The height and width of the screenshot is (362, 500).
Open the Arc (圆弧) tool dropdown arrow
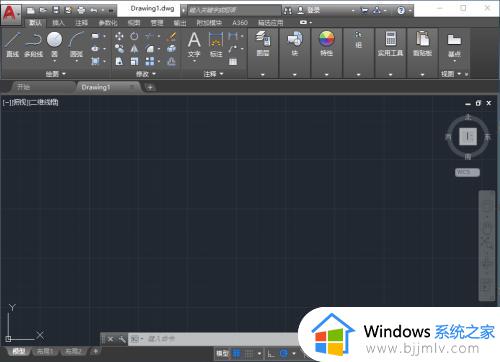coord(76,61)
